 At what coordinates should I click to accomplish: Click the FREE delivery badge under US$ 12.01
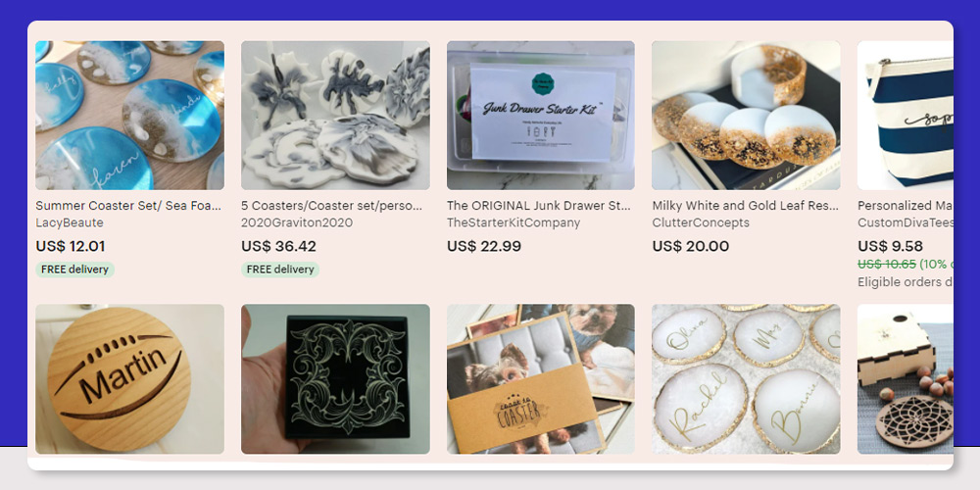pyautogui.click(x=75, y=270)
